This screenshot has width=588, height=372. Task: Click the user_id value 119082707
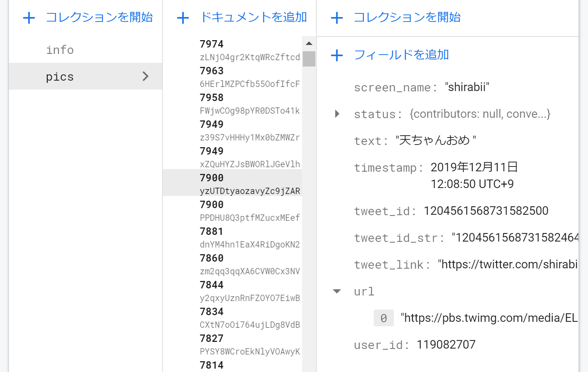tap(446, 344)
